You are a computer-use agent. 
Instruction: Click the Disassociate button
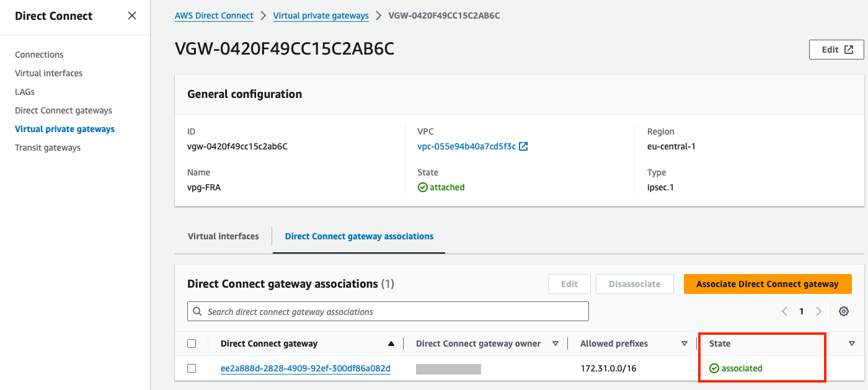pyautogui.click(x=634, y=284)
